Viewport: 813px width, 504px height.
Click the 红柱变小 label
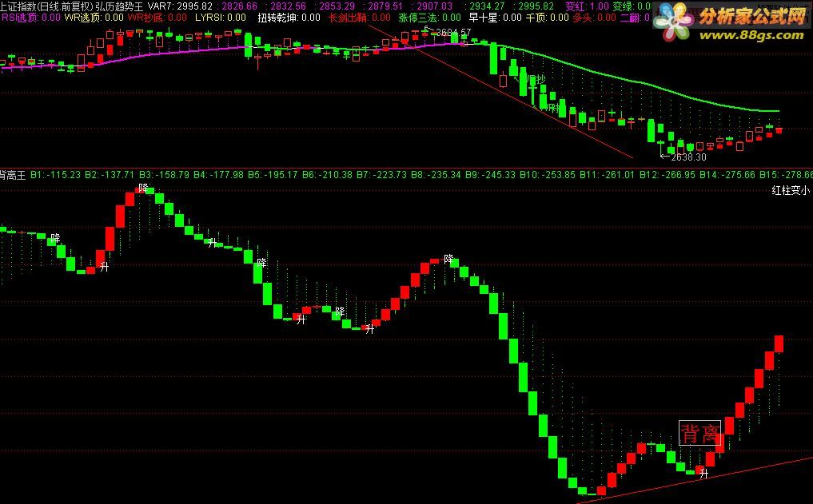[790, 191]
